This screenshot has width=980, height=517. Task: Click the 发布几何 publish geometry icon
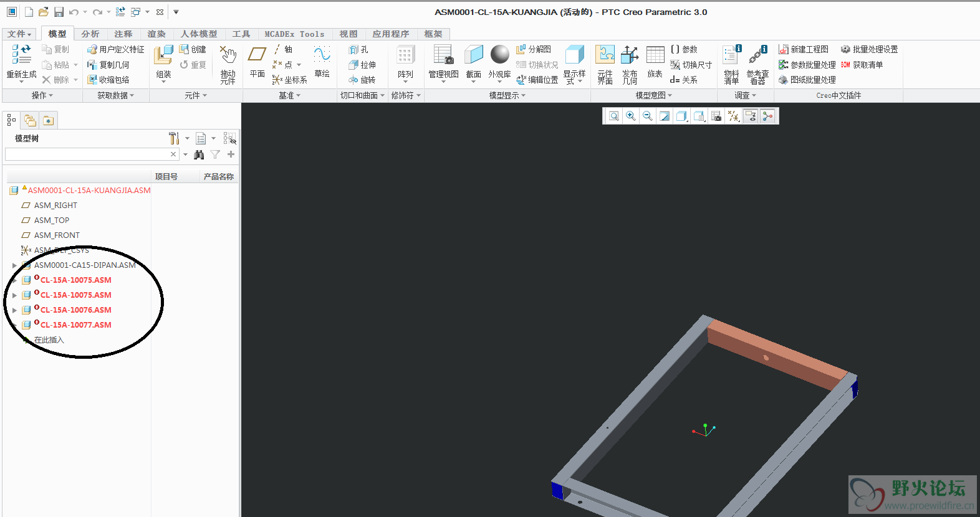tap(630, 55)
